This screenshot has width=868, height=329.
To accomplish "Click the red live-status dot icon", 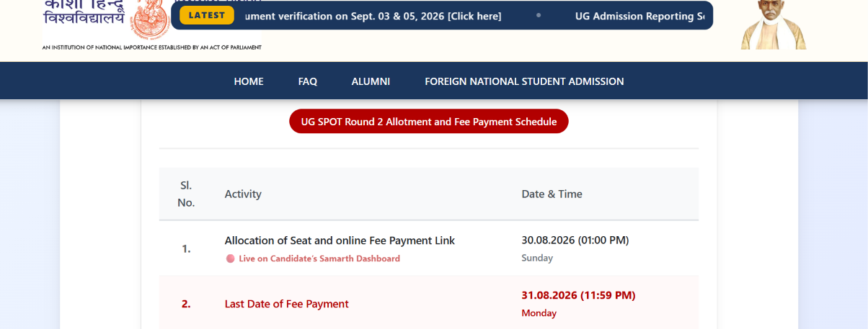I will coord(230,258).
